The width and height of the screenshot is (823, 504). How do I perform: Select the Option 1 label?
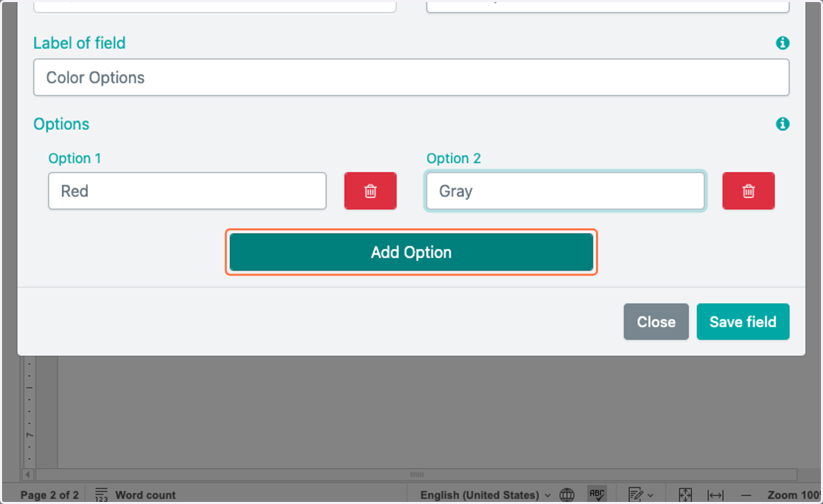[x=75, y=158]
